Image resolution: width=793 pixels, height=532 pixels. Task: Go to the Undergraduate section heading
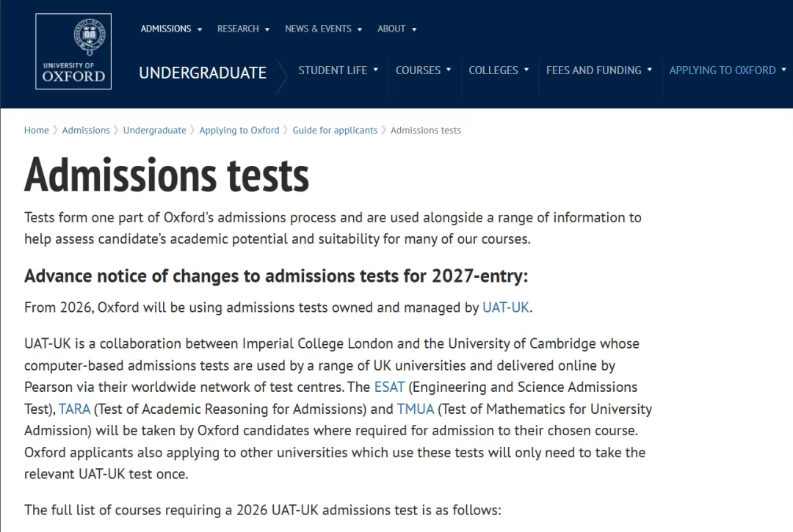203,73
